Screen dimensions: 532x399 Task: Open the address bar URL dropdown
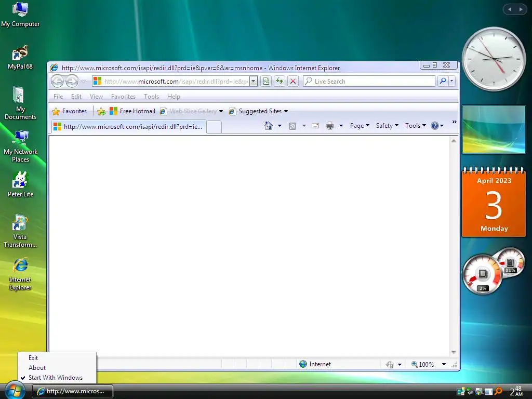(x=254, y=82)
